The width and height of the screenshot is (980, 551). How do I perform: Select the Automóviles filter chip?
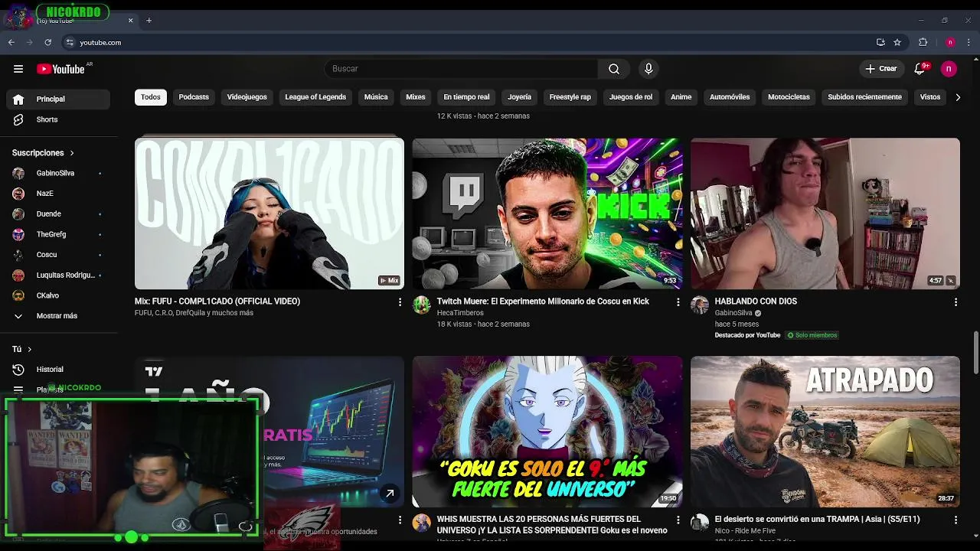[730, 97]
